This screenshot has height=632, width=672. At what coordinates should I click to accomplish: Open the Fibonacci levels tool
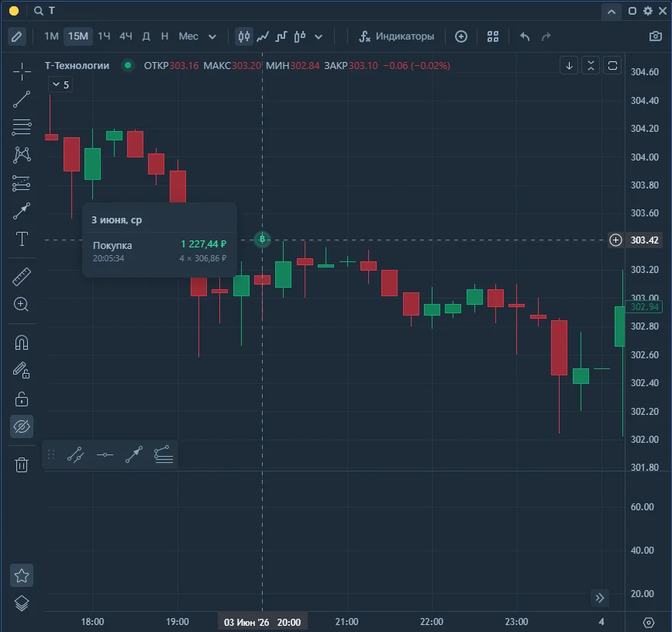[x=22, y=183]
